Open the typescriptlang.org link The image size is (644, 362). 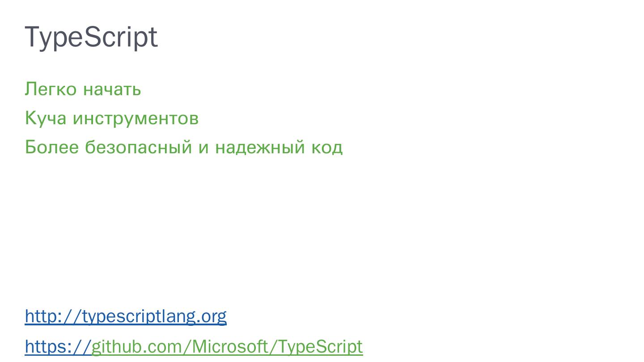pyautogui.click(x=126, y=316)
